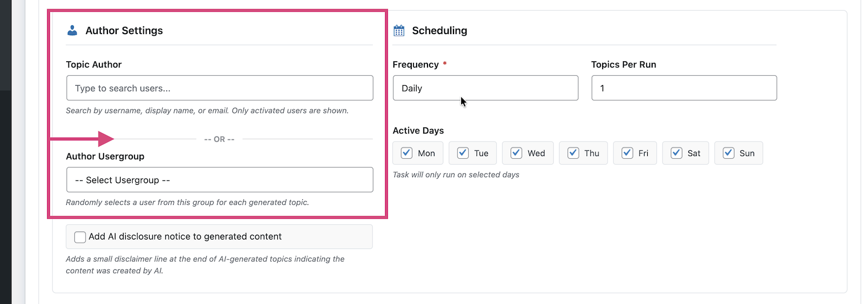
Task: Uncheck the Tue active day checkbox
Action: pyautogui.click(x=463, y=153)
